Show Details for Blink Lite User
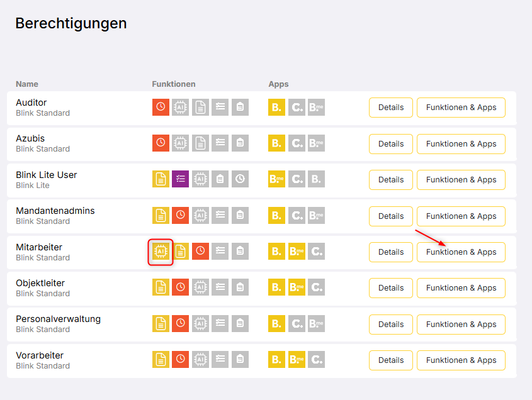532x400 pixels. pyautogui.click(x=390, y=180)
